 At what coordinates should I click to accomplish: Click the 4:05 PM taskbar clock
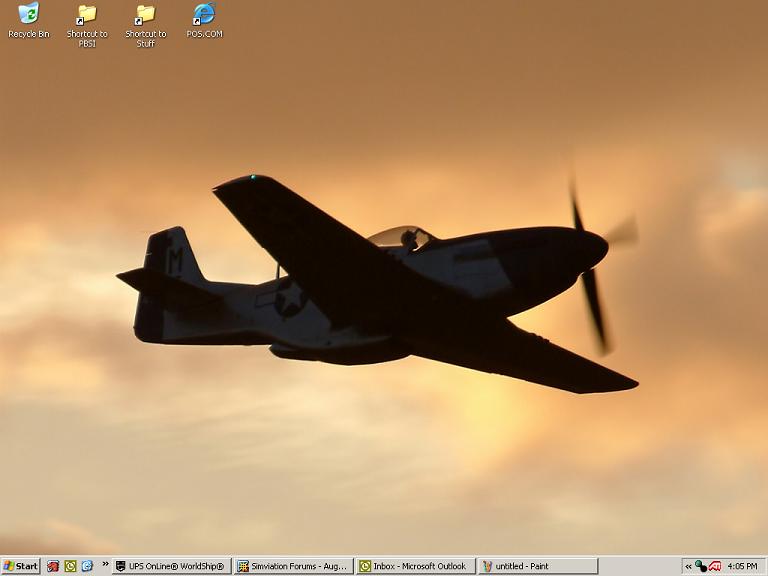[x=742, y=566]
